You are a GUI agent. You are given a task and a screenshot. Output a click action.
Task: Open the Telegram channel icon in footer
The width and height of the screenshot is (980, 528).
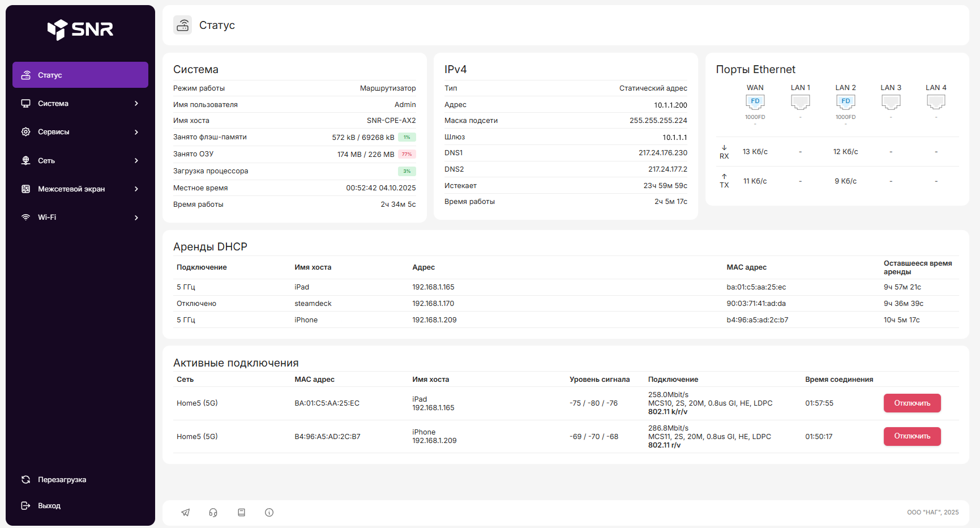click(185, 513)
